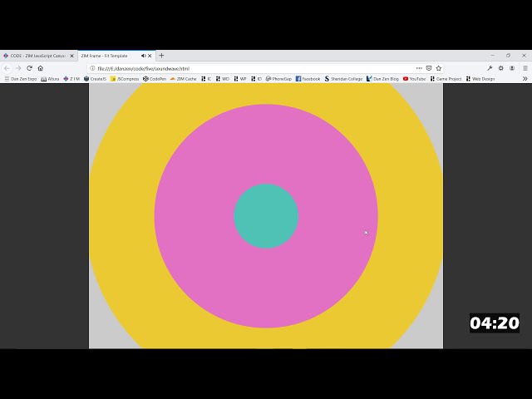This screenshot has height=399, width=532.
Task: Show more bookmarks with the chevron
Action: tap(525, 79)
